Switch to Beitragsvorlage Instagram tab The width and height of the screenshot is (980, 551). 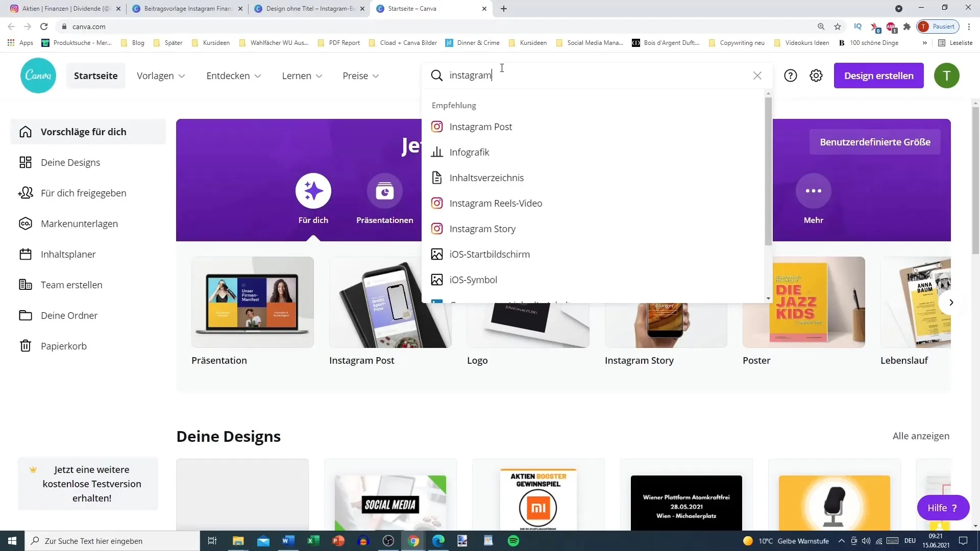pyautogui.click(x=188, y=9)
